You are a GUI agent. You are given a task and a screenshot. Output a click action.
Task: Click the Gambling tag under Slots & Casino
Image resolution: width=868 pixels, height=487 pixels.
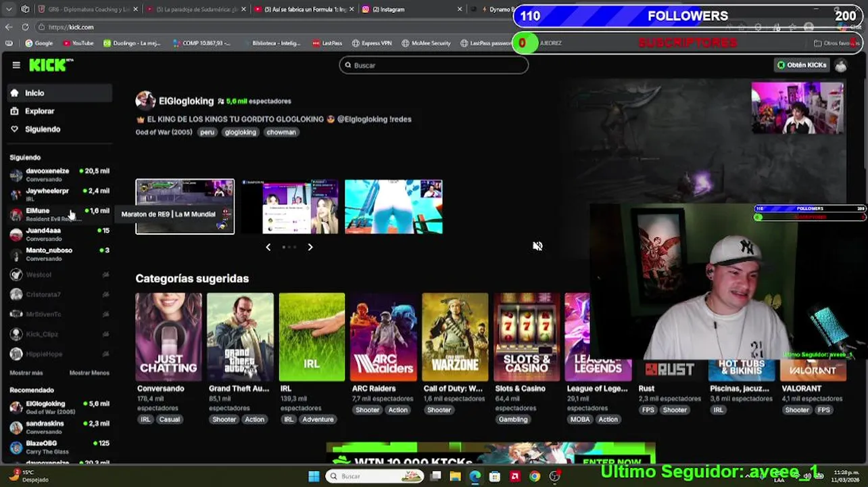513,419
